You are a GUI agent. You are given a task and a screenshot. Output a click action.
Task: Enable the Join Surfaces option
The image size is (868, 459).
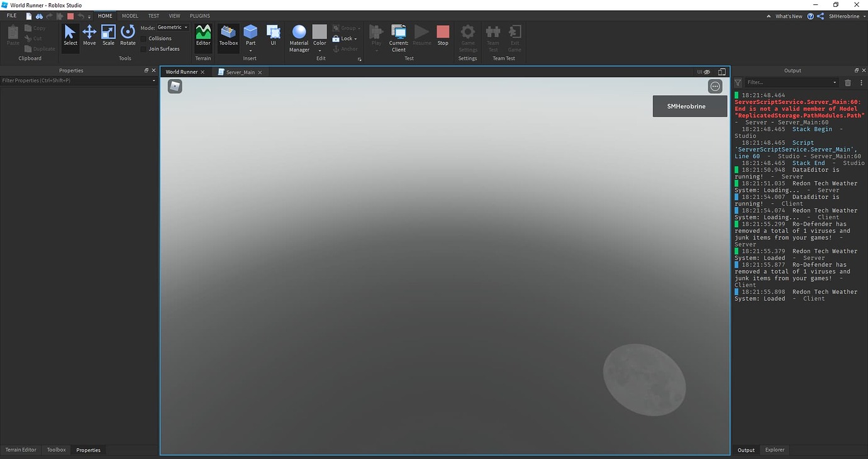tap(144, 48)
